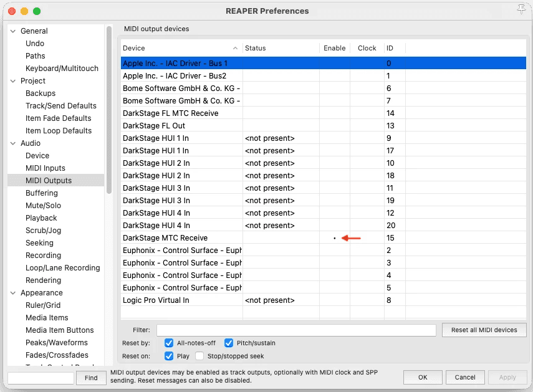Screen dimensions: 533x392
Task: Focus the Filter text field
Action: point(296,330)
